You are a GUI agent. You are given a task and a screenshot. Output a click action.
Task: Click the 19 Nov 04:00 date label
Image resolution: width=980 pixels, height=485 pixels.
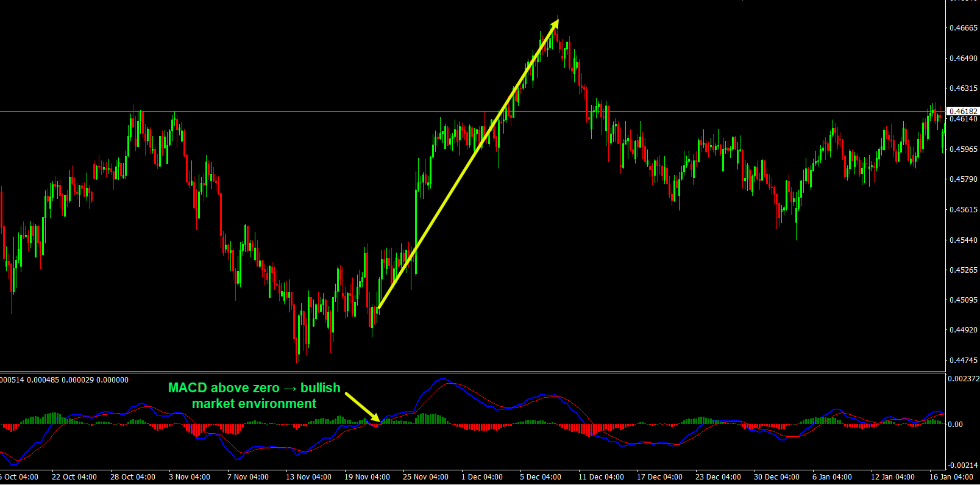point(367,477)
